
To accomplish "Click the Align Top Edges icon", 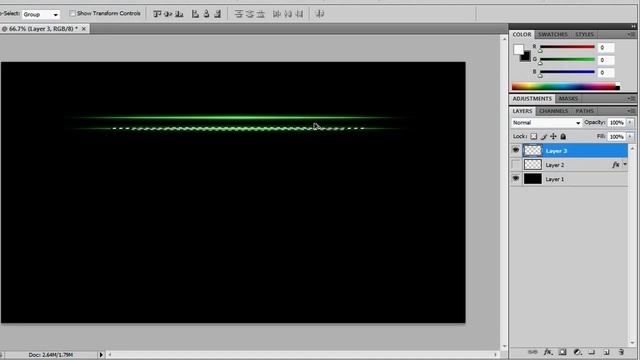I will point(157,14).
